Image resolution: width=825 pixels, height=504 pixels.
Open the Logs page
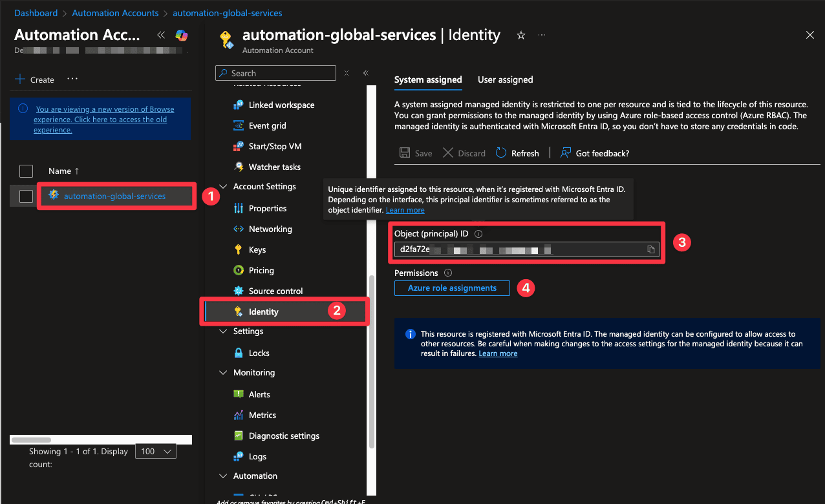(x=257, y=456)
